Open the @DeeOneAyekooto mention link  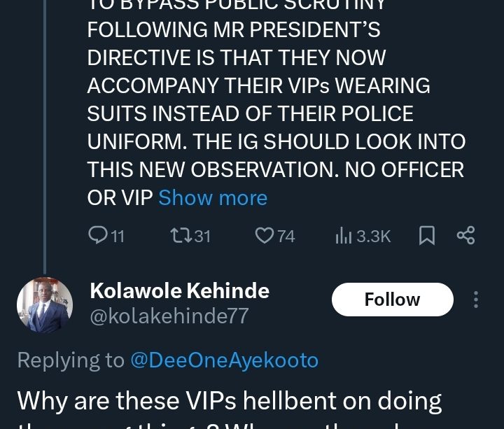click(224, 360)
